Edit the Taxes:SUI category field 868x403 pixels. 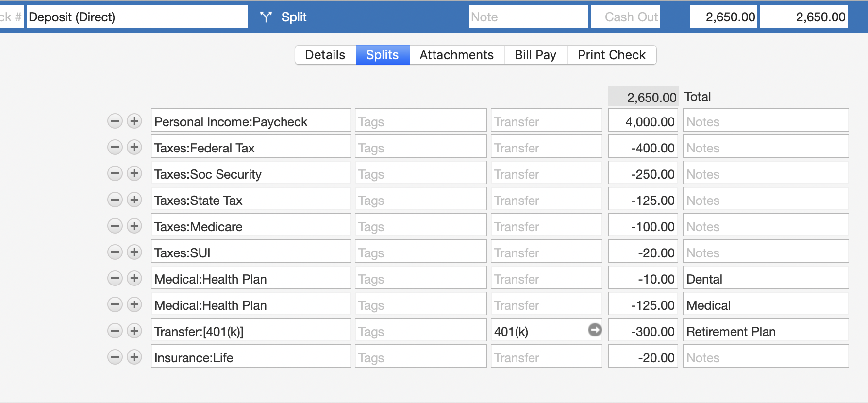(250, 251)
